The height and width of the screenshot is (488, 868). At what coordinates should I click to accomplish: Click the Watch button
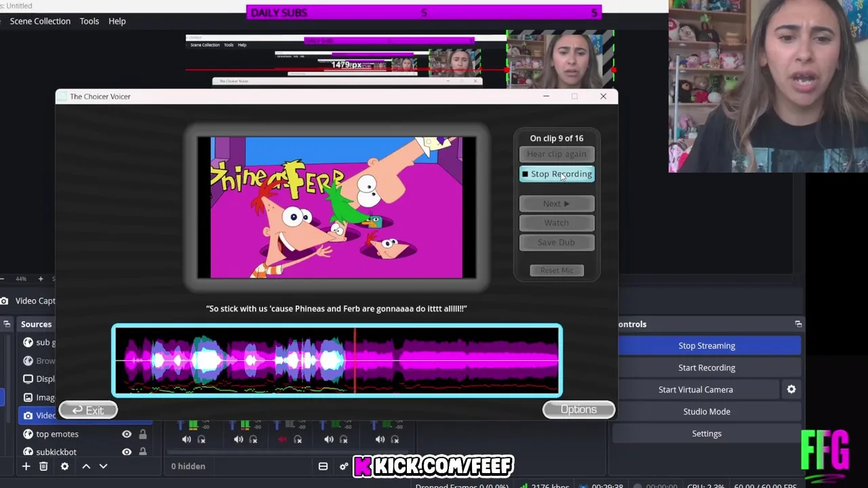557,223
